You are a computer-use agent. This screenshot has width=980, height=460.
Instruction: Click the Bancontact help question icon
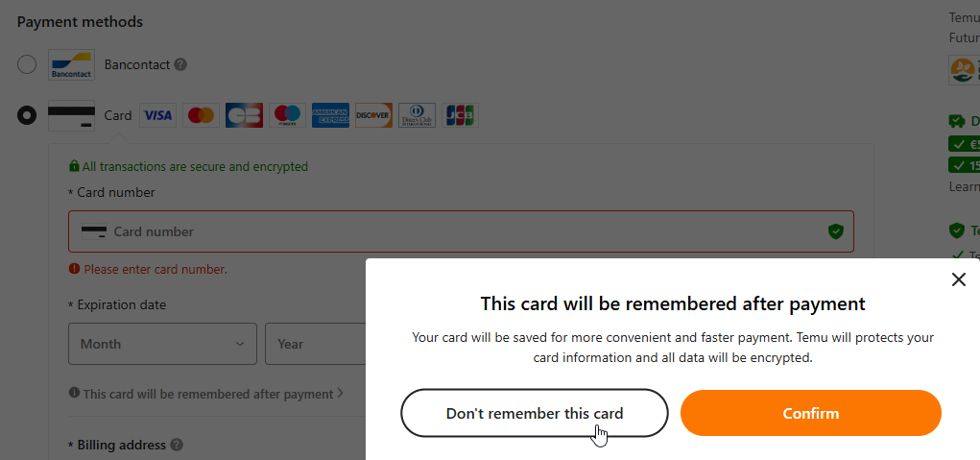point(180,64)
